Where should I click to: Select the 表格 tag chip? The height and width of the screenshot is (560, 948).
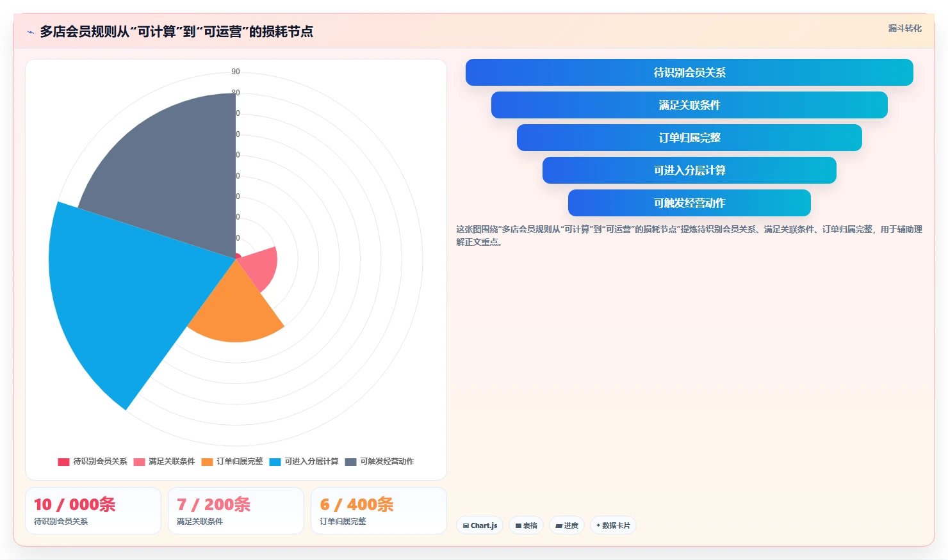[527, 525]
